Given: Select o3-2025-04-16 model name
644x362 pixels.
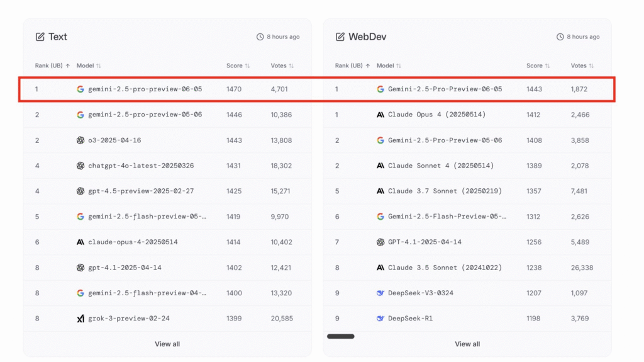Looking at the screenshot, I should tap(114, 140).
